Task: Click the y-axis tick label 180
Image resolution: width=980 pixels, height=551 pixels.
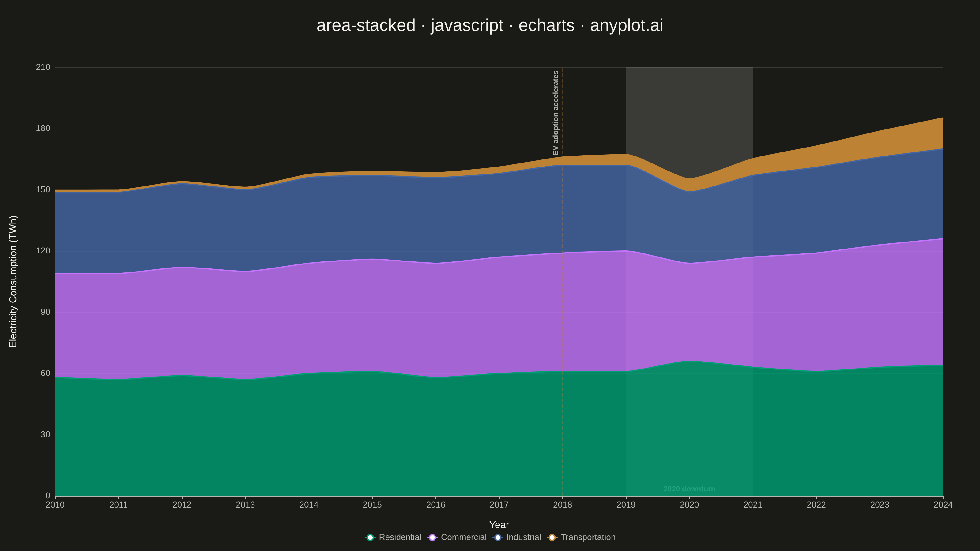Action: point(43,129)
